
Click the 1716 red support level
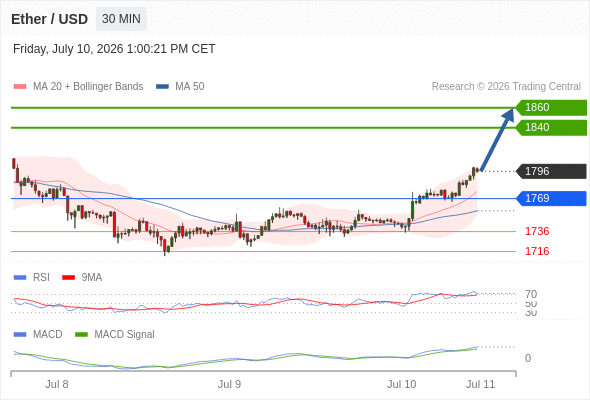[x=537, y=251]
